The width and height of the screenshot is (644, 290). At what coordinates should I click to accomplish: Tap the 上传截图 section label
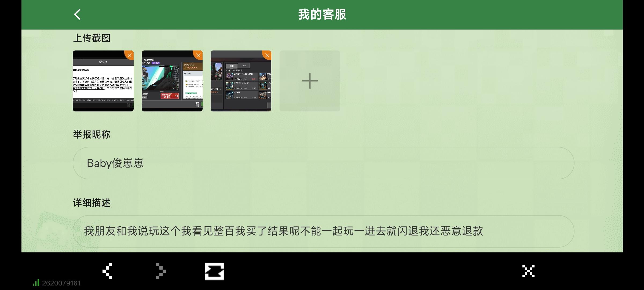[x=92, y=38]
